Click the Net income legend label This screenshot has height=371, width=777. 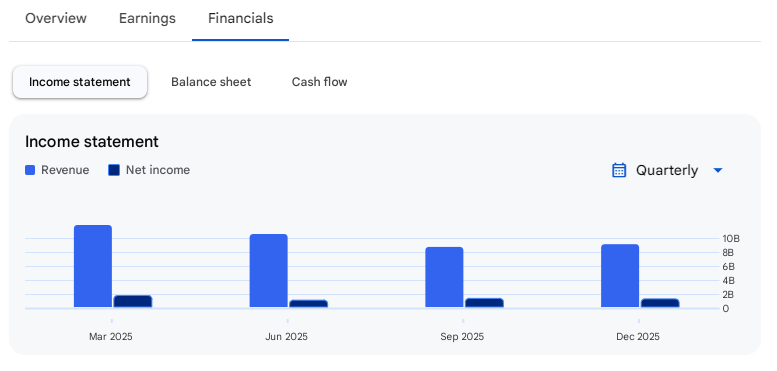tap(158, 170)
